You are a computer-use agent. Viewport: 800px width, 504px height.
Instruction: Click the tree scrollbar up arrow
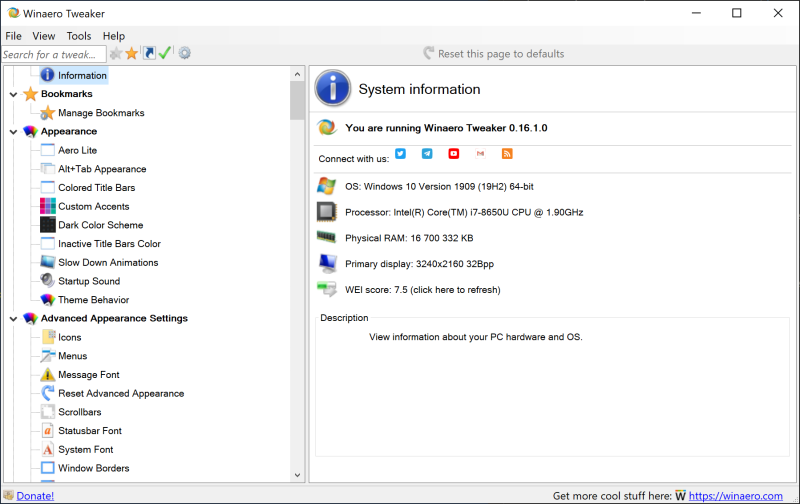297,74
